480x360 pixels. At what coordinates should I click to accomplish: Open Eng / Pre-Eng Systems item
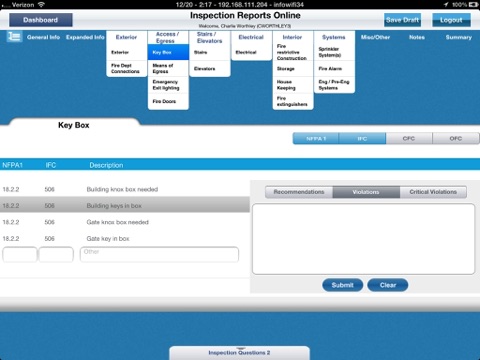tap(334, 85)
